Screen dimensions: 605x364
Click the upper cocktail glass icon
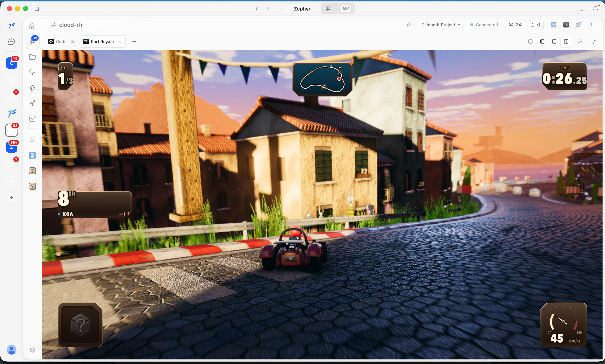tap(32, 171)
